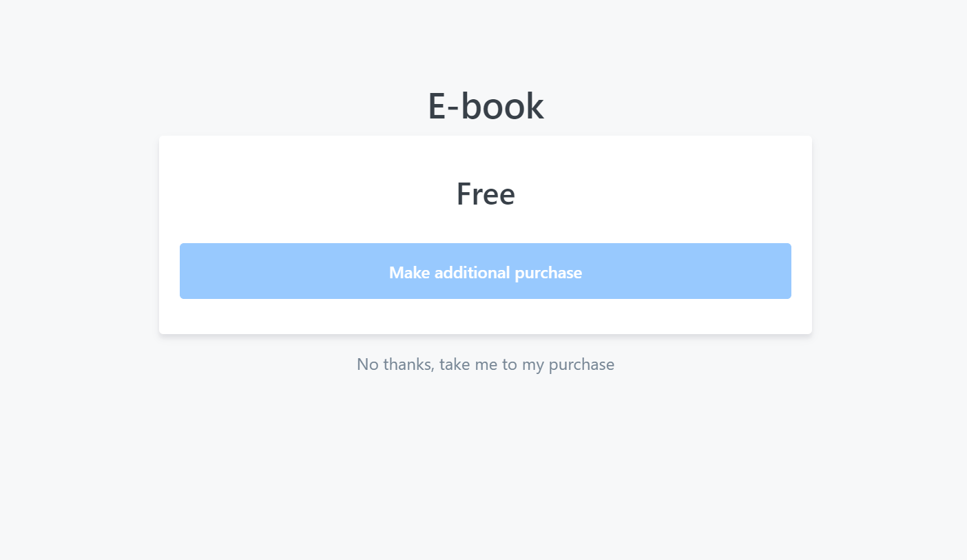This screenshot has width=967, height=560.
Task: Click the Free price label
Action: [486, 194]
